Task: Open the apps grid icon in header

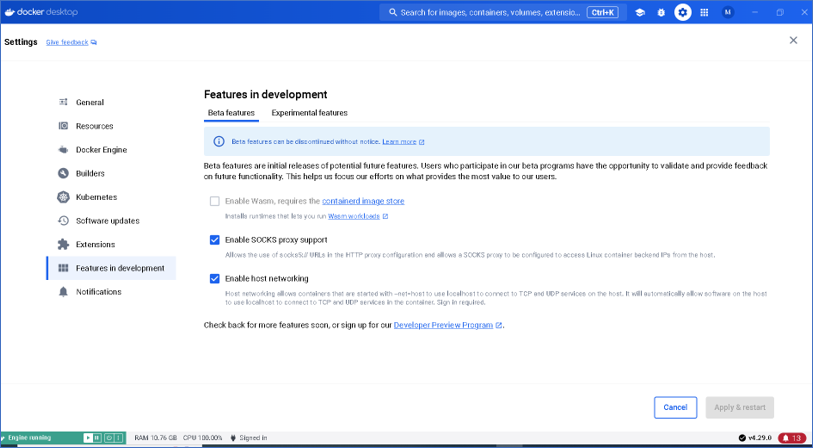Action: pos(704,12)
